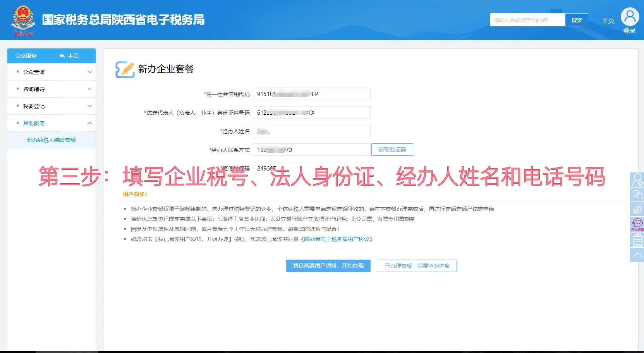The height and width of the screenshot is (353, 644).
Task: Expand the 我要登记 menu section
Action: 51,106
